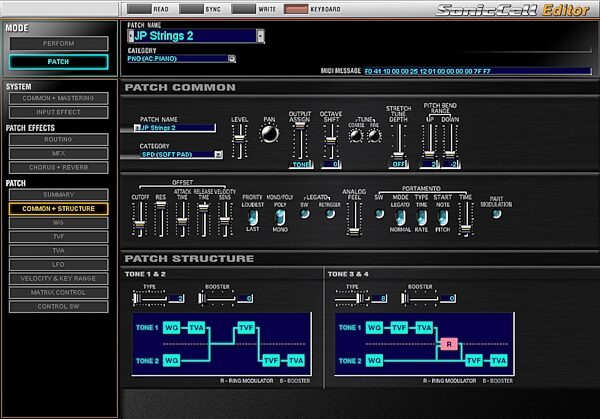600x419 pixels.
Task: Adjust the Analog Feel slider
Action: click(354, 219)
